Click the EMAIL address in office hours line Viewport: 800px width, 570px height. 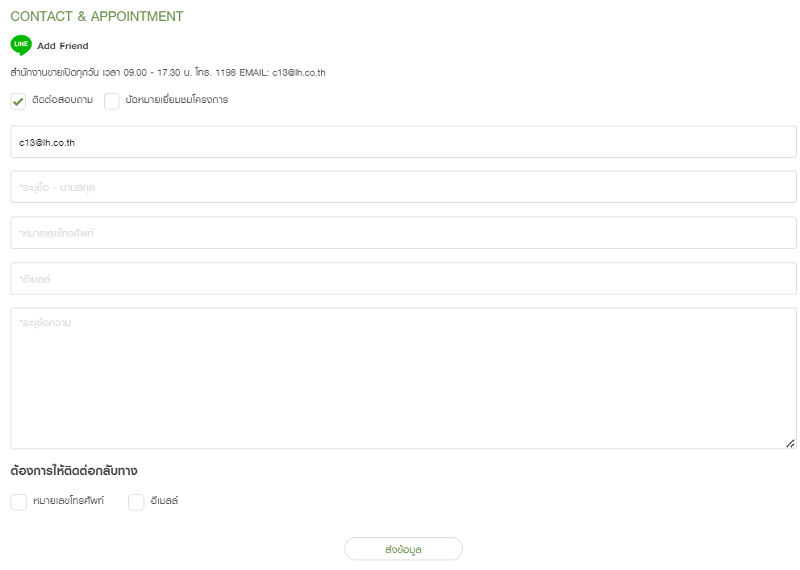[x=299, y=73]
